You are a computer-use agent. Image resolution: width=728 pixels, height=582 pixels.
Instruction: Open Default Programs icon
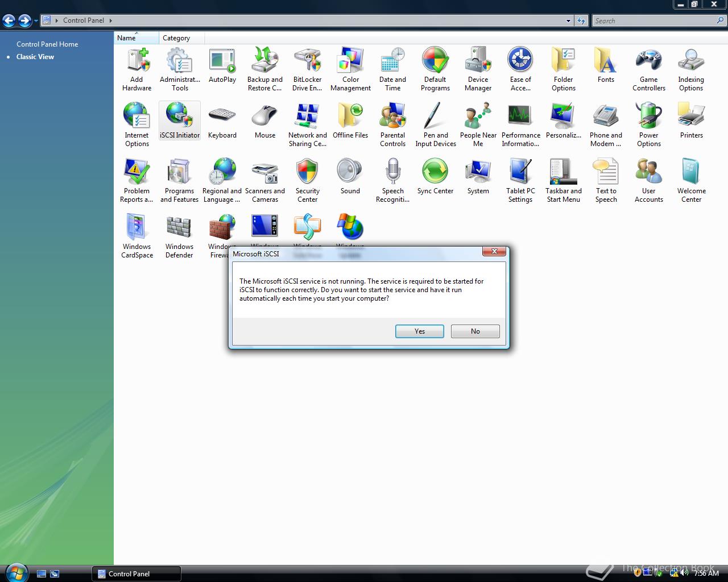[x=436, y=69]
